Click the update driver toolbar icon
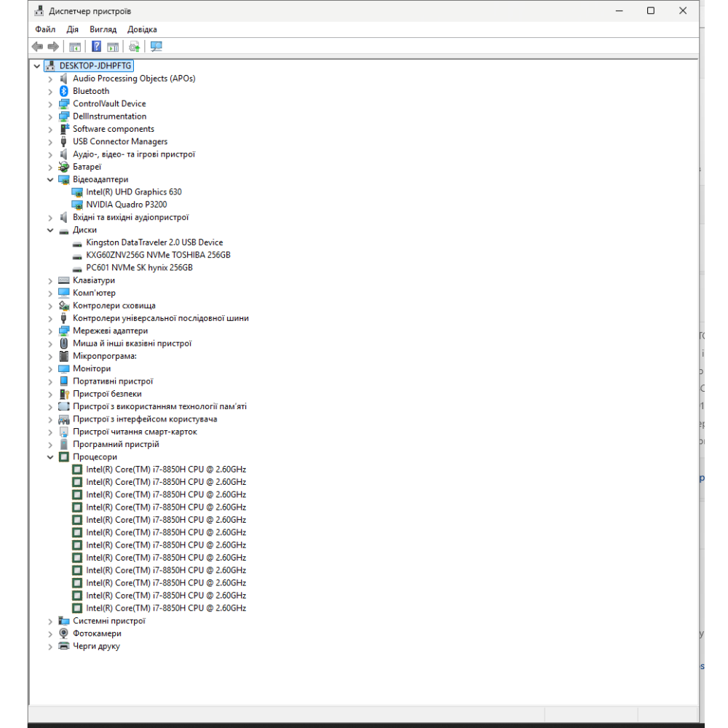The image size is (728, 728). click(134, 47)
